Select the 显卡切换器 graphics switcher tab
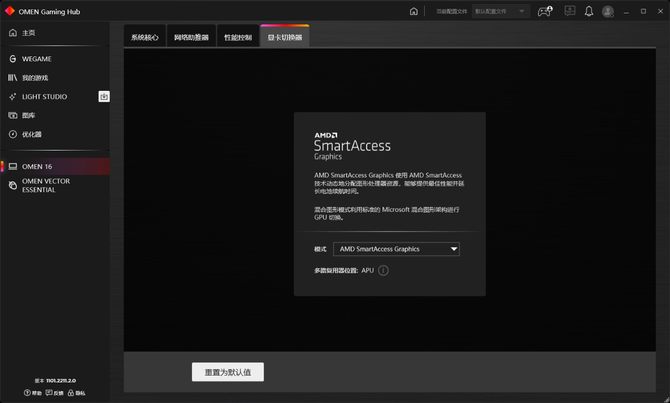The image size is (670, 403). click(285, 37)
